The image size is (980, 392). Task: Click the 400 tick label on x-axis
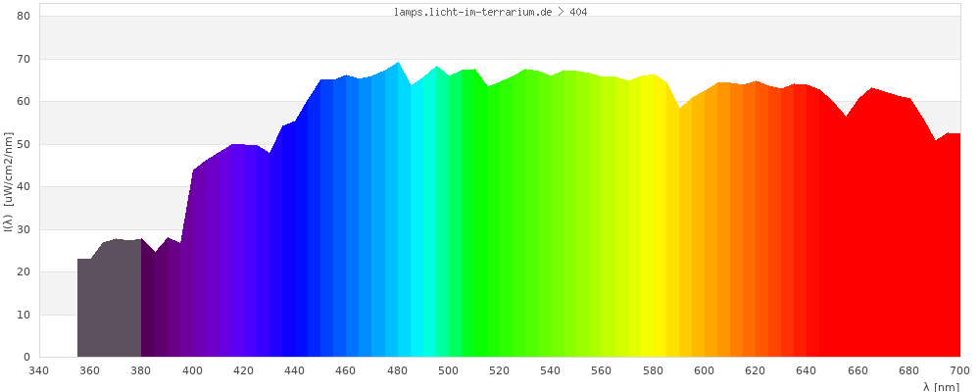pos(192,370)
